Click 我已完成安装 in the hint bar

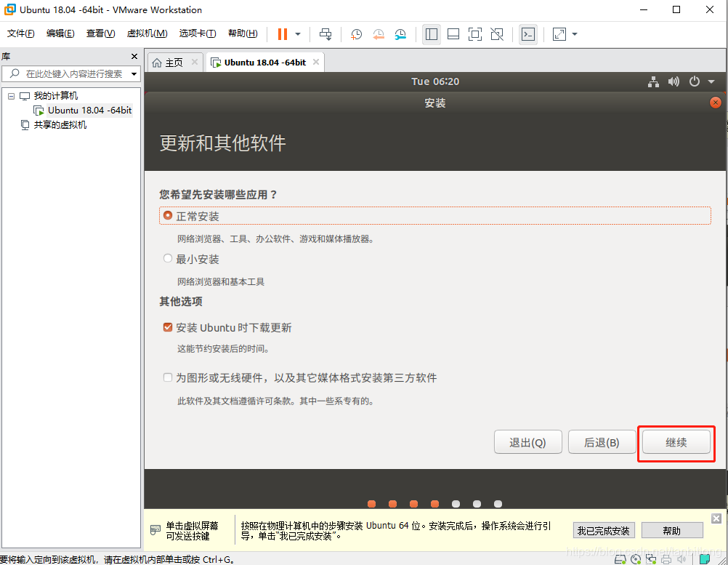click(x=604, y=530)
